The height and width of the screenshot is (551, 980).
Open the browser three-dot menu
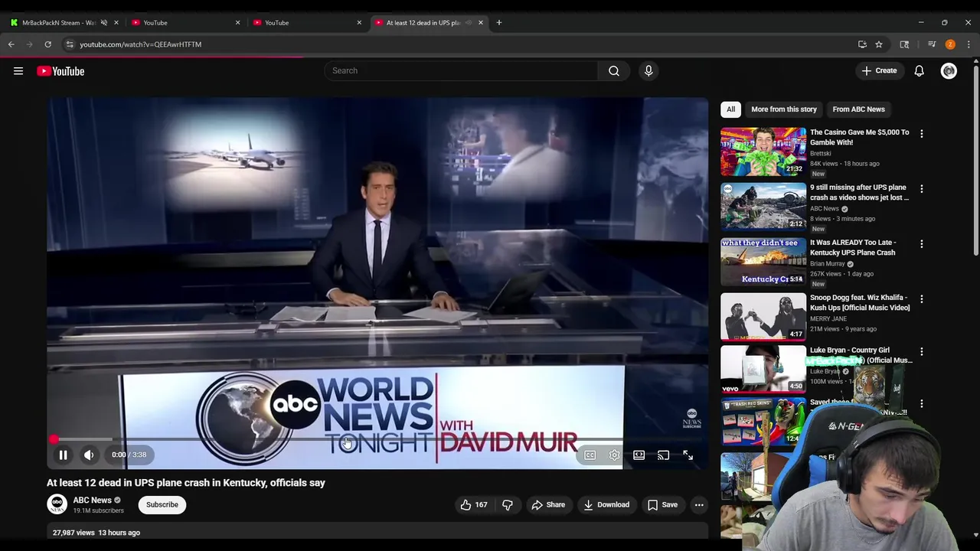click(969, 44)
